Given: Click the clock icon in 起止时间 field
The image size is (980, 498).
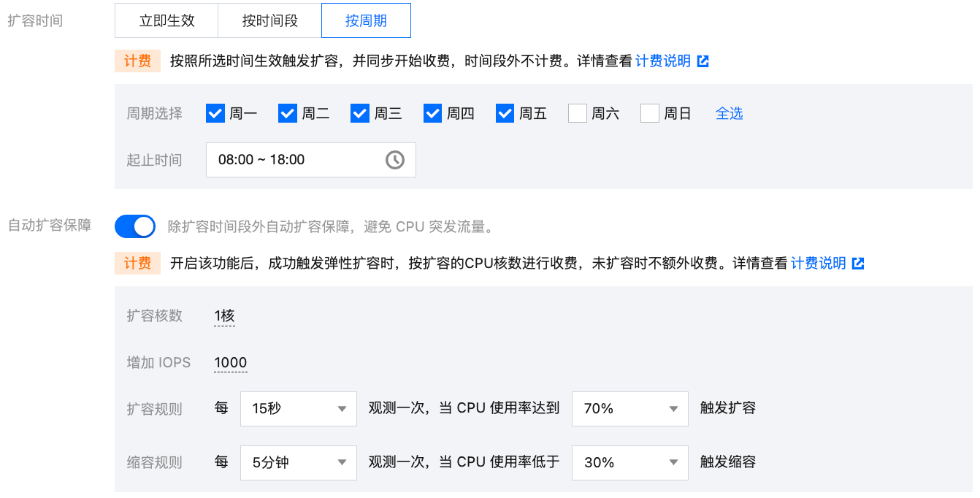Looking at the screenshot, I should [x=395, y=160].
